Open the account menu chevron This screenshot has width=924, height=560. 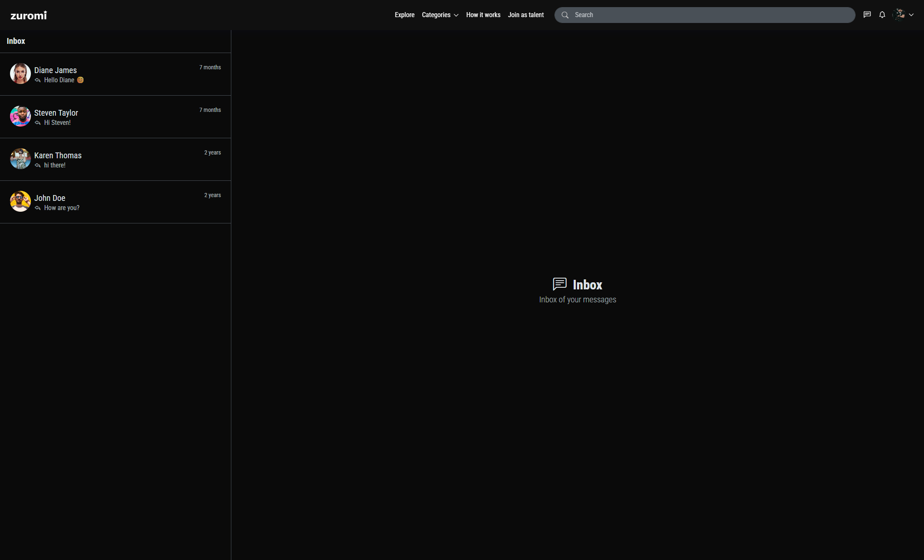[x=911, y=15]
